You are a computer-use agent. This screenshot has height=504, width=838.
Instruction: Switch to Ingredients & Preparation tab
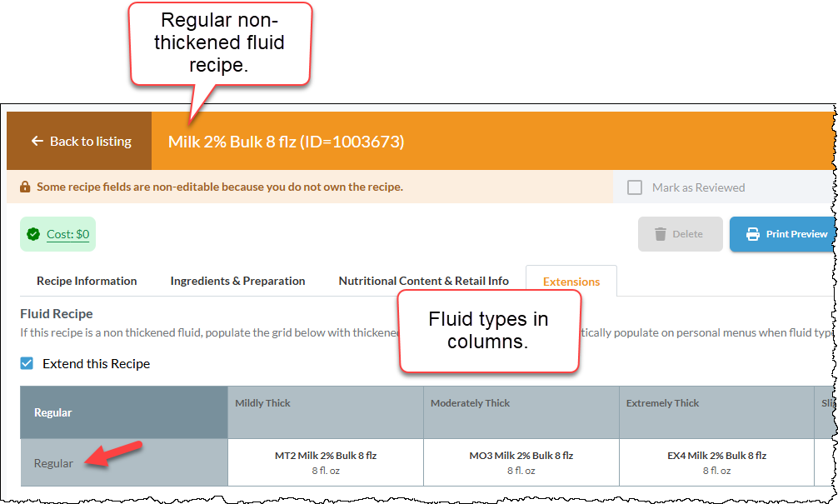238,281
